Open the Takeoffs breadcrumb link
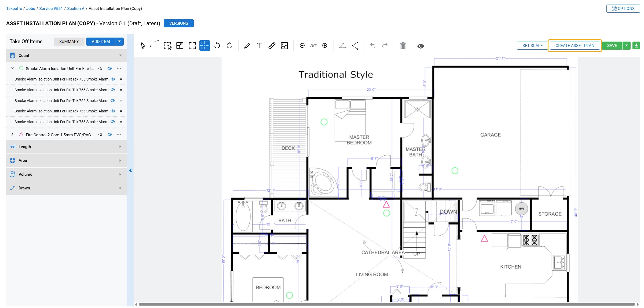This screenshot has width=644, height=308. 14,8
